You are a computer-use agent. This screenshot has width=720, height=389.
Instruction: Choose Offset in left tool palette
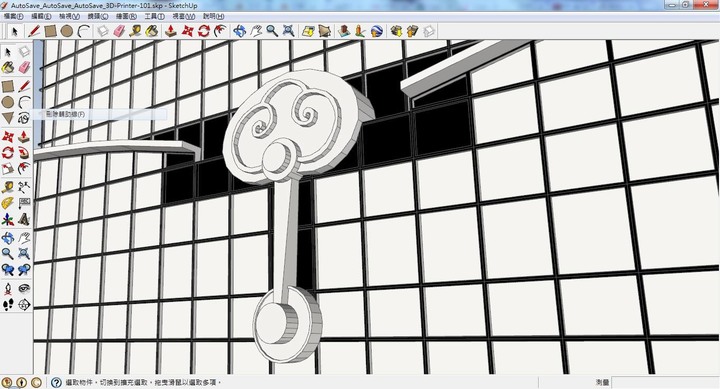tap(24, 169)
